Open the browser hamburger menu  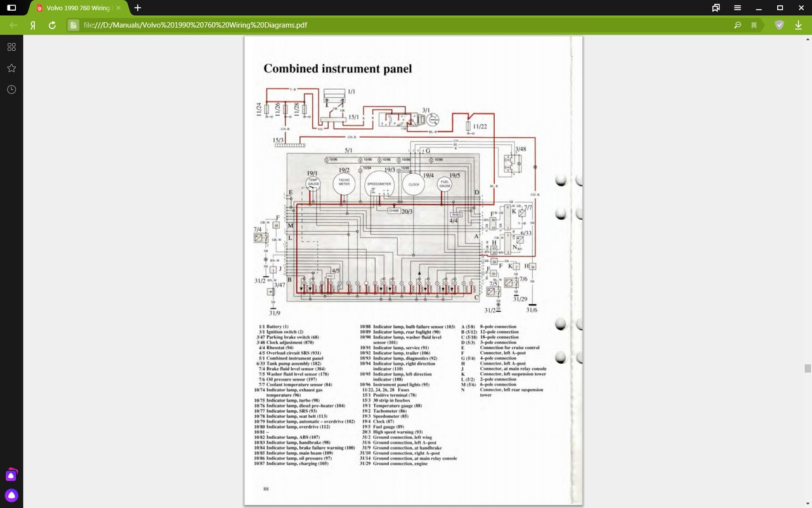738,8
